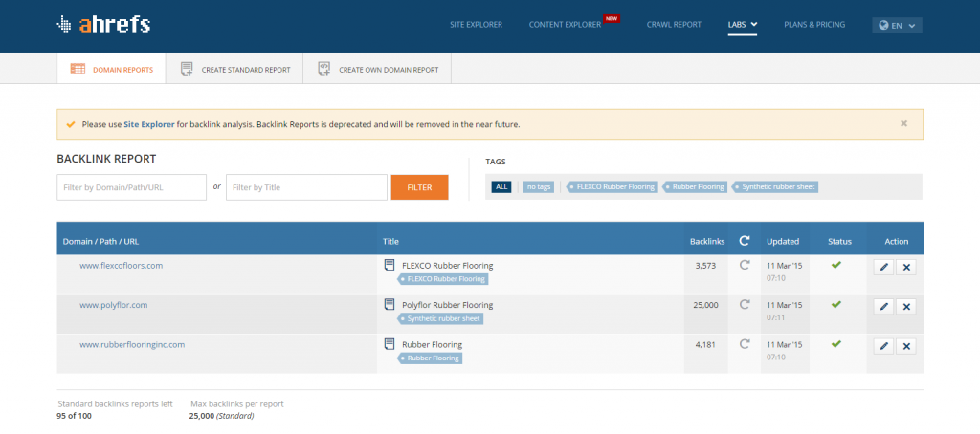Image resolution: width=980 pixels, height=434 pixels.
Task: Click the Create Standard Report icon
Action: click(x=187, y=69)
